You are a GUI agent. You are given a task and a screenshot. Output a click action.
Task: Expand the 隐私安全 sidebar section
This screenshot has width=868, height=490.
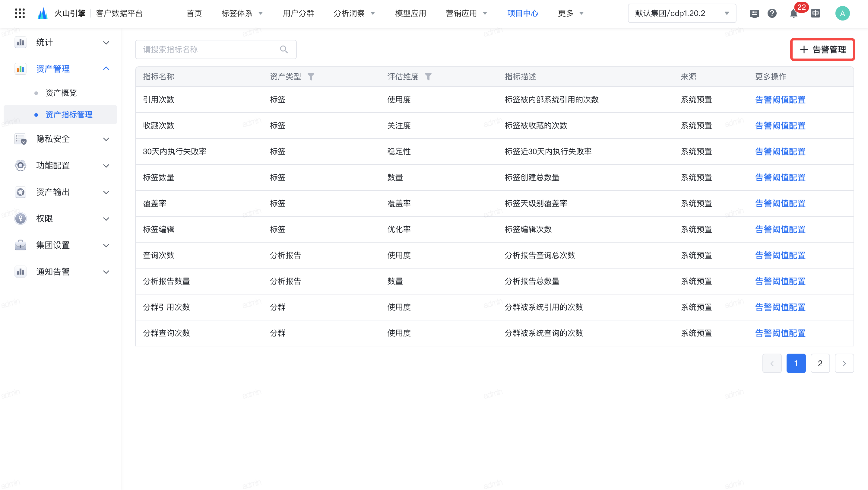pos(106,139)
